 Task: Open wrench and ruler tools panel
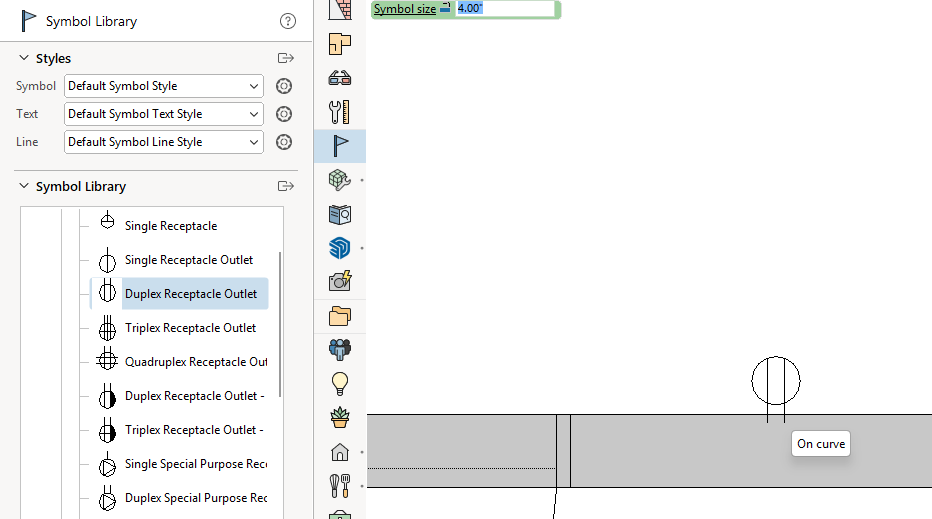[340, 112]
